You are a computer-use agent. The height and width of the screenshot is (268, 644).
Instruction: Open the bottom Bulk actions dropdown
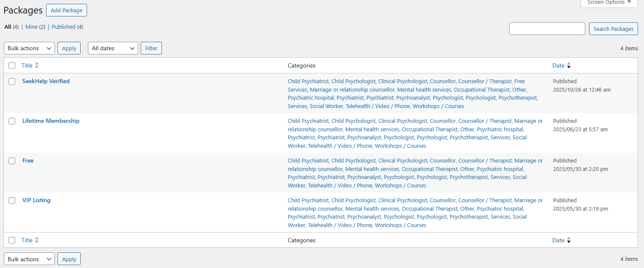[x=29, y=259]
